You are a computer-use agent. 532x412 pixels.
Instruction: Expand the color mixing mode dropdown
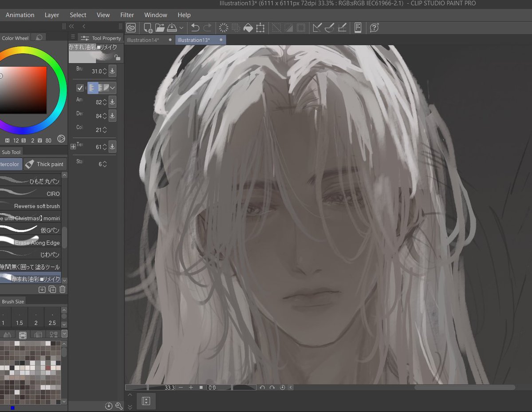112,88
